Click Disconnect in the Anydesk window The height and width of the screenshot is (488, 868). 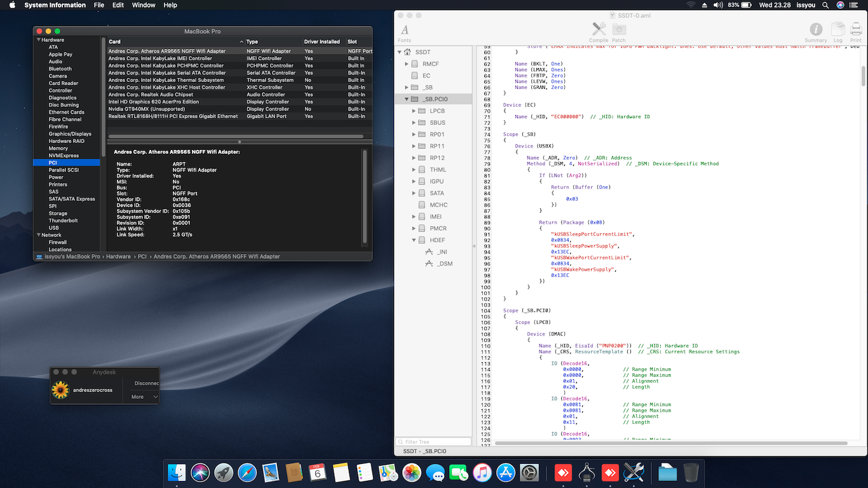[x=146, y=383]
